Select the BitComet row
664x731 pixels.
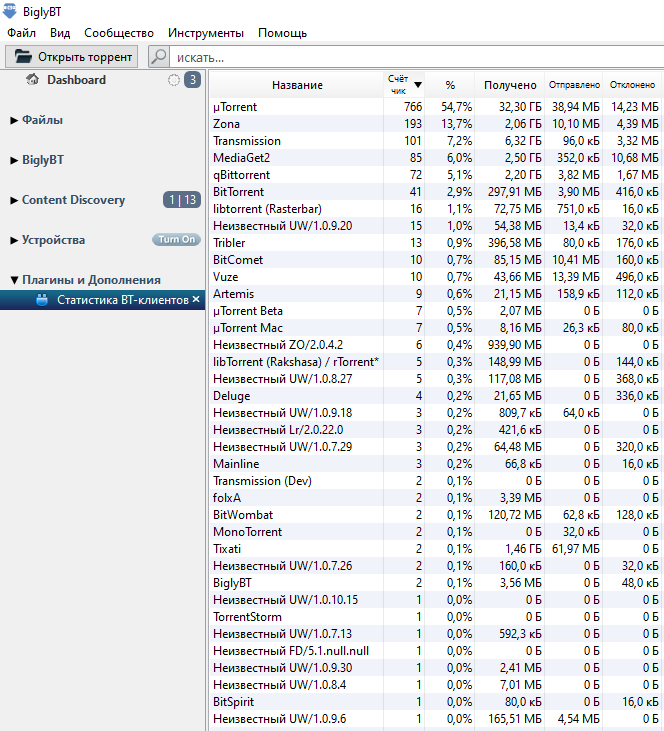436,260
